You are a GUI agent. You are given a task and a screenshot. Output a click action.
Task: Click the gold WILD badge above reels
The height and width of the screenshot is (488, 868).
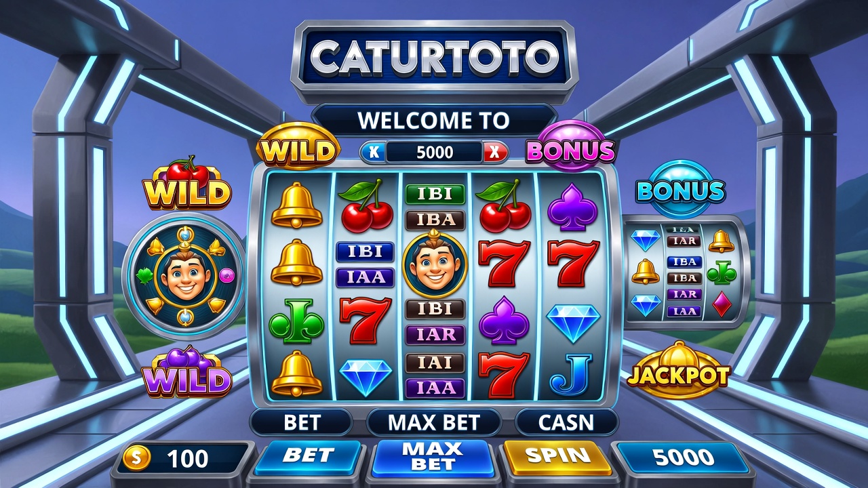tap(298, 147)
